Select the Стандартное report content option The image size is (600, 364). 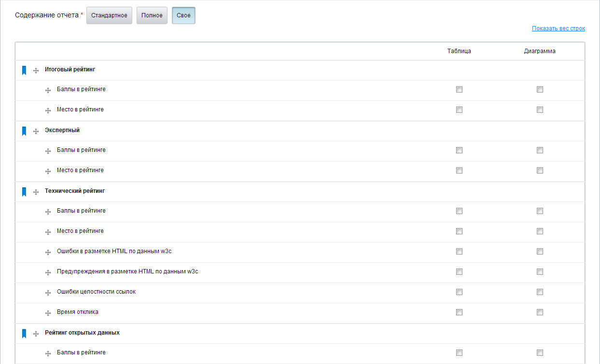[x=109, y=15]
